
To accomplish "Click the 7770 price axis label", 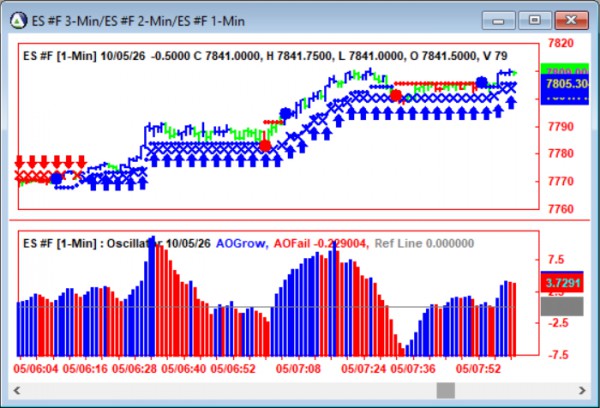I will 561,181.
